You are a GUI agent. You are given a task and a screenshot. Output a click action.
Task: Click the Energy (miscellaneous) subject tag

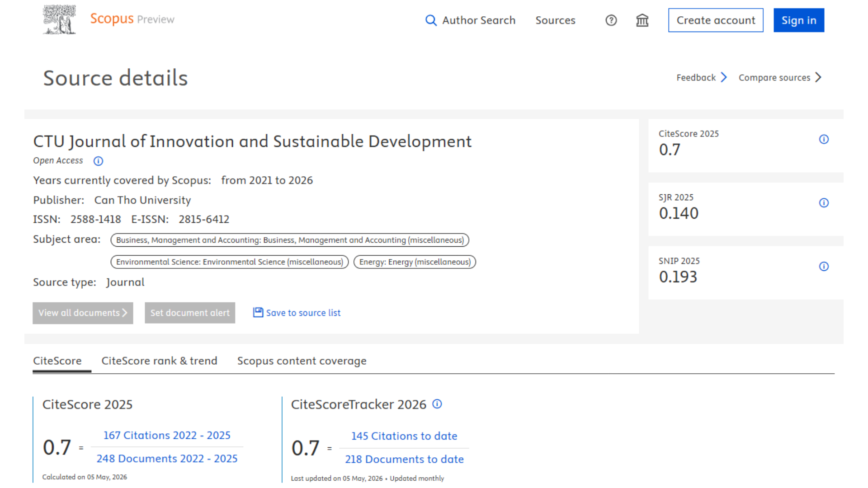pos(415,262)
